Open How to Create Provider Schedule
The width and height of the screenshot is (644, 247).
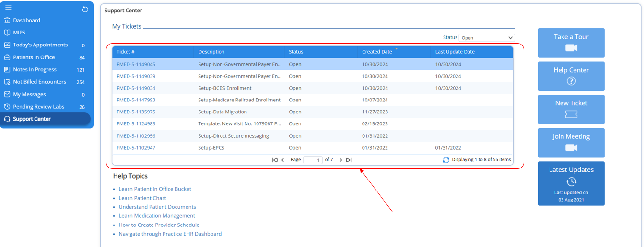click(x=159, y=225)
